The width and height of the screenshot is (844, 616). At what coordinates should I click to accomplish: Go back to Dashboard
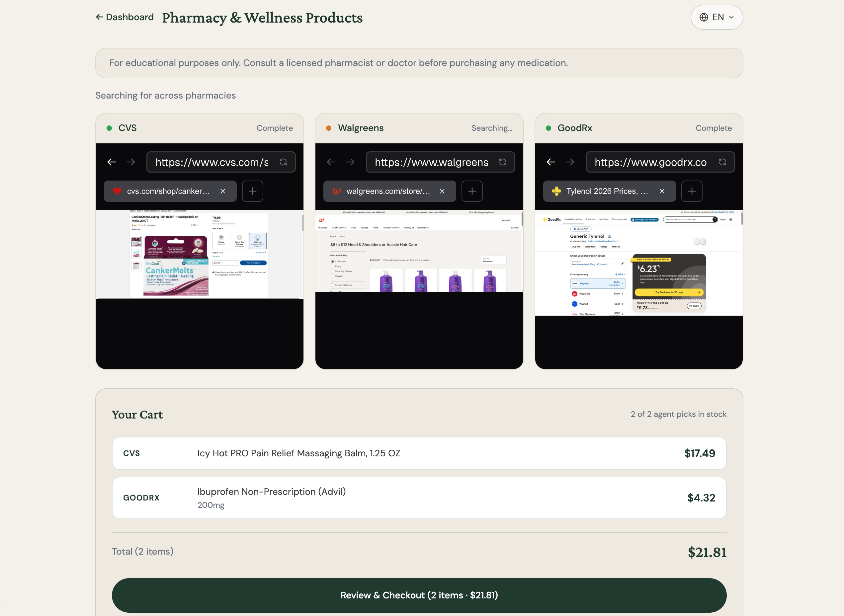[x=125, y=17]
